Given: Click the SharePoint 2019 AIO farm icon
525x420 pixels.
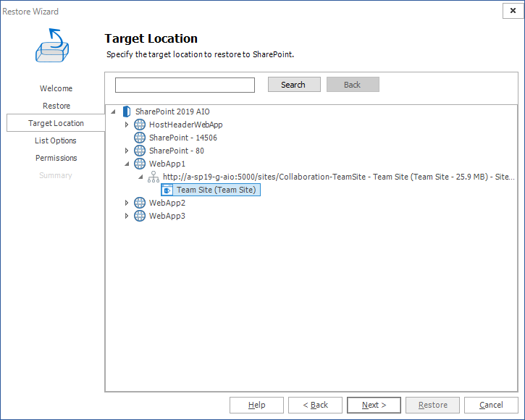Looking at the screenshot, I should click(x=127, y=112).
